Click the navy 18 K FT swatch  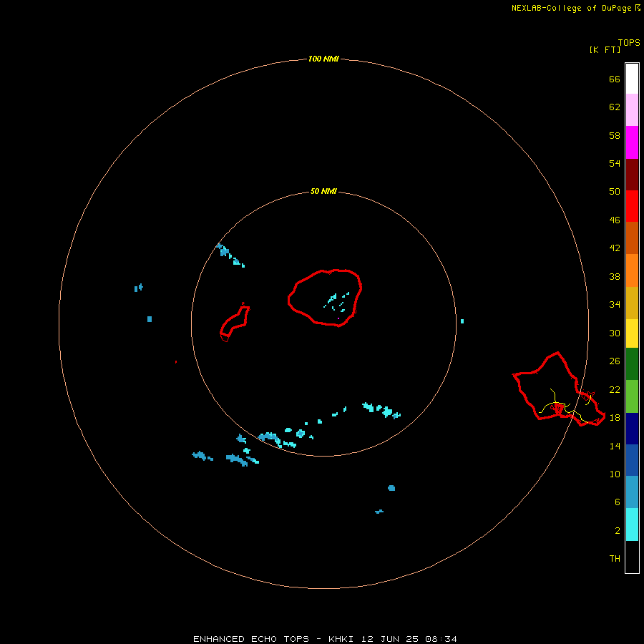[632, 429]
